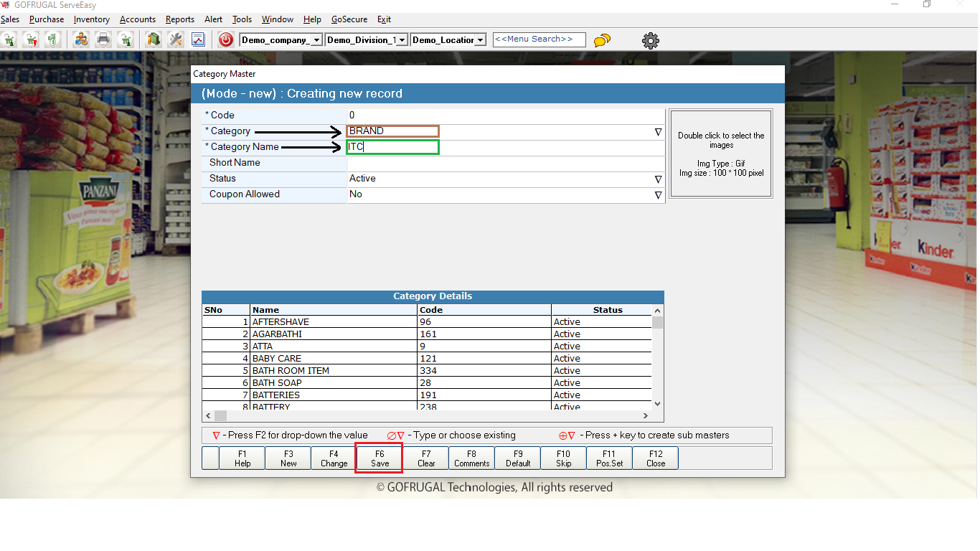Image resolution: width=980 pixels, height=551 pixels.
Task: Click the yellow chat bubbles icon
Action: [603, 40]
